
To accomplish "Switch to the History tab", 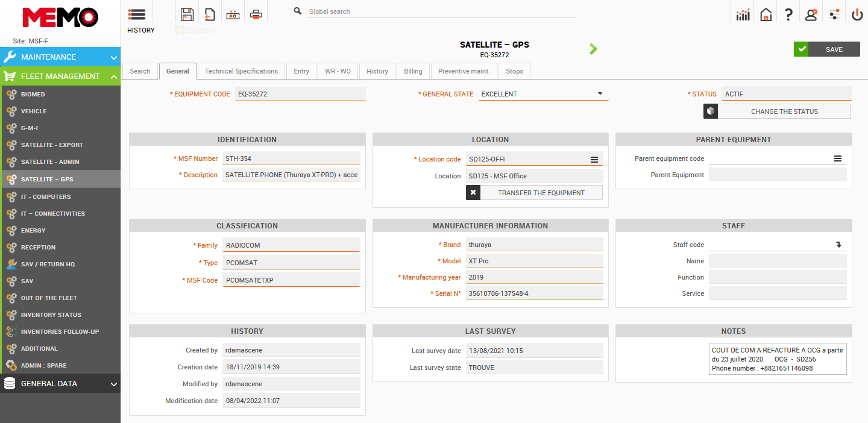I will point(377,71).
